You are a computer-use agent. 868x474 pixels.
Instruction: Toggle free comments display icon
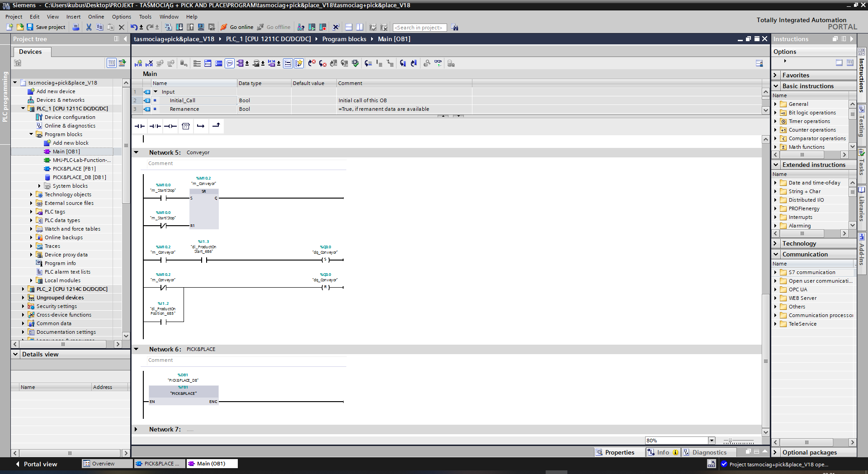(x=230, y=63)
